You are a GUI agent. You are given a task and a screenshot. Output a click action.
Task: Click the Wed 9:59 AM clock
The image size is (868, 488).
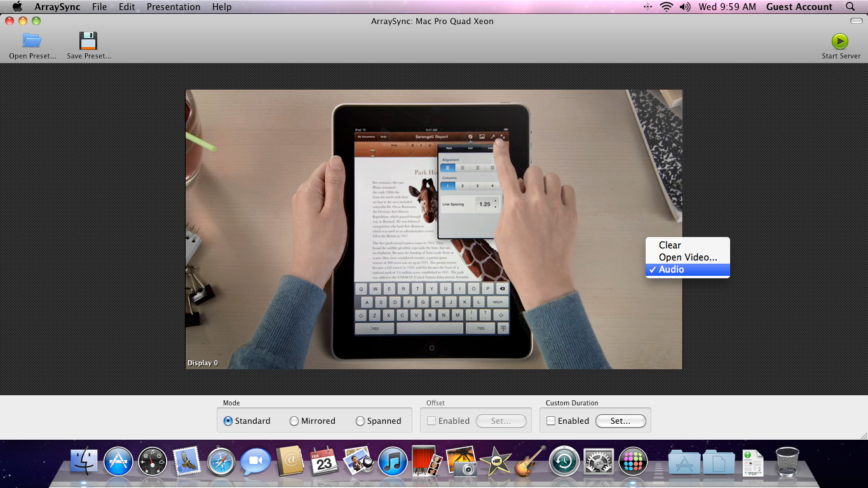click(728, 7)
